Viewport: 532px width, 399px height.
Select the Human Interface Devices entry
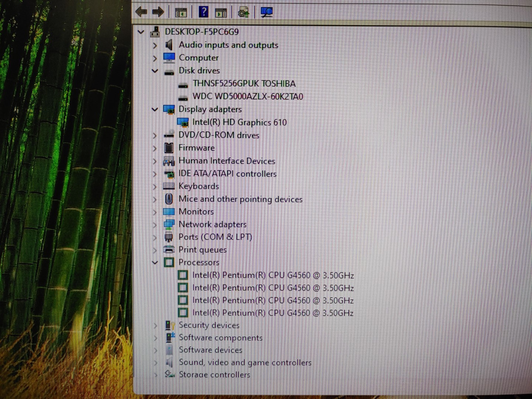(227, 161)
